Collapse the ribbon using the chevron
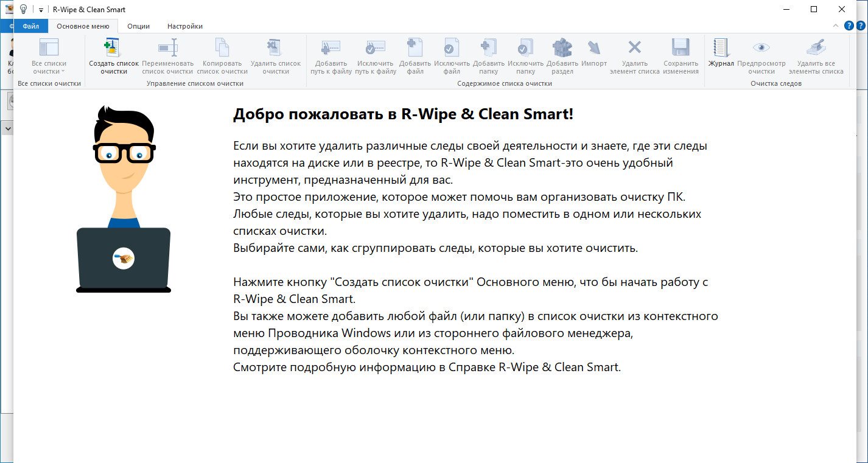 [835, 26]
